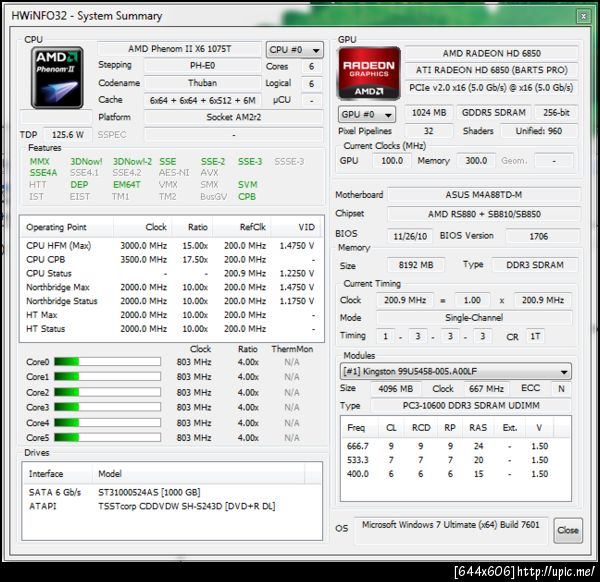Click the Core0 usage bar

coord(107,362)
